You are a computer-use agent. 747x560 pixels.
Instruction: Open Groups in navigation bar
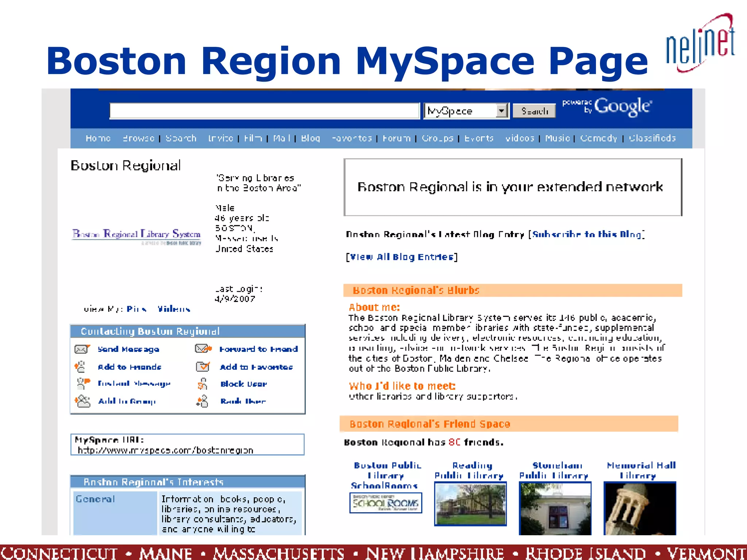(x=437, y=138)
